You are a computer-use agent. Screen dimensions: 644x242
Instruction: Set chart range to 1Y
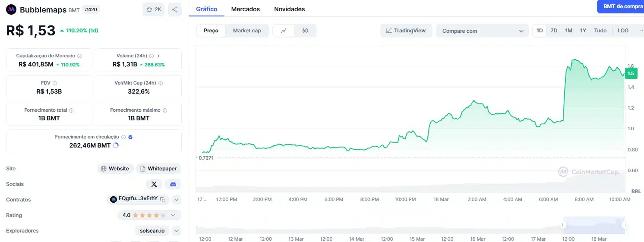(x=583, y=31)
